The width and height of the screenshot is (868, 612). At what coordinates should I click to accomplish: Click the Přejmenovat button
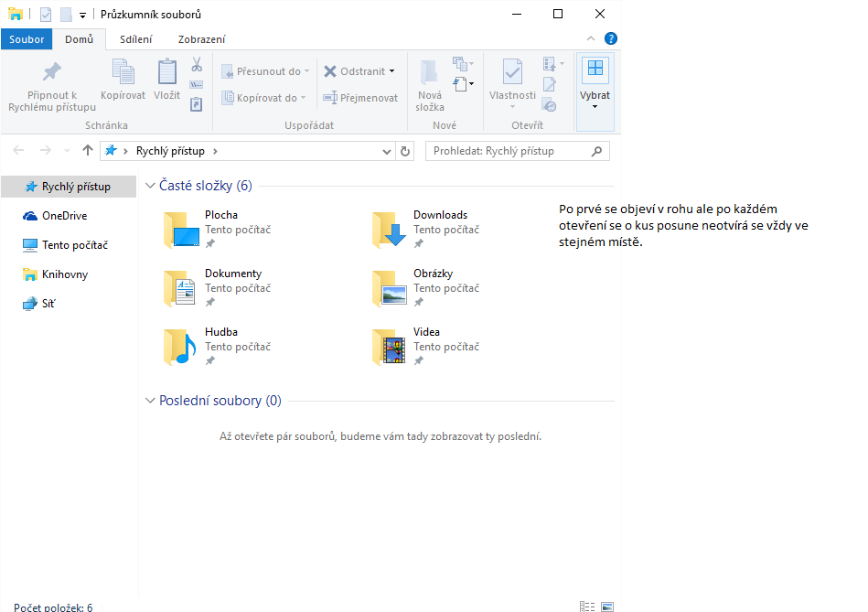pos(360,98)
